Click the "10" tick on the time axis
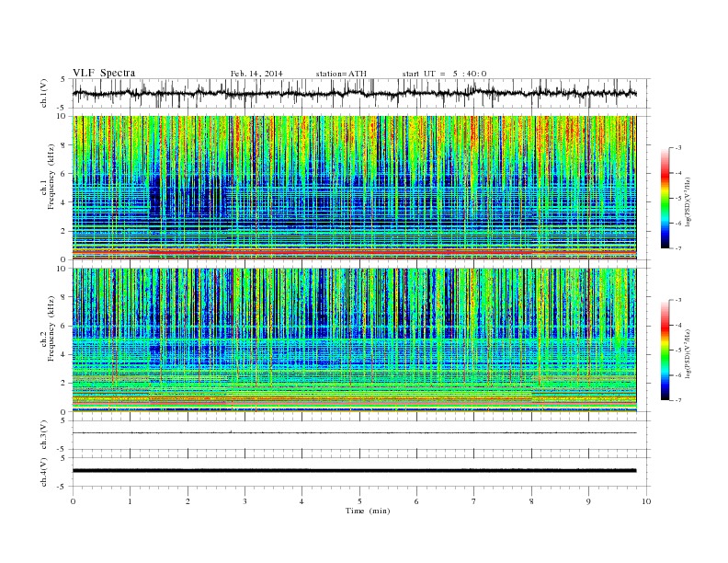728x563 pixels. [646, 501]
